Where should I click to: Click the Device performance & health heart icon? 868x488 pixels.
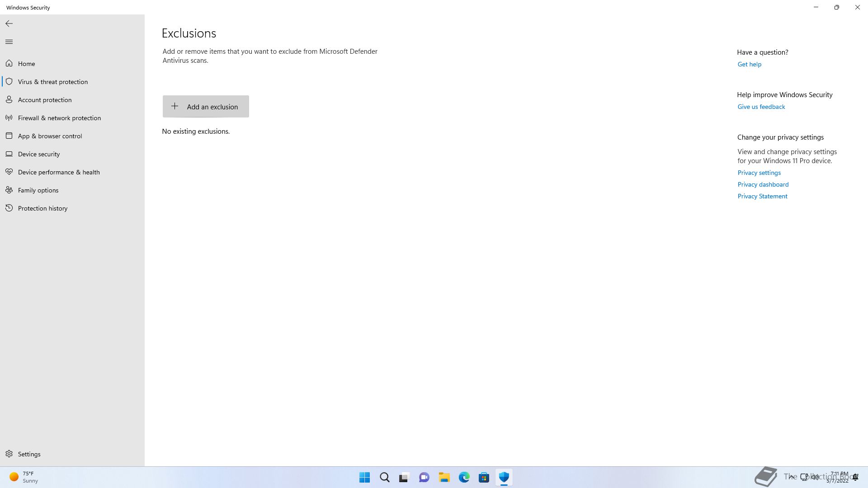pyautogui.click(x=9, y=172)
